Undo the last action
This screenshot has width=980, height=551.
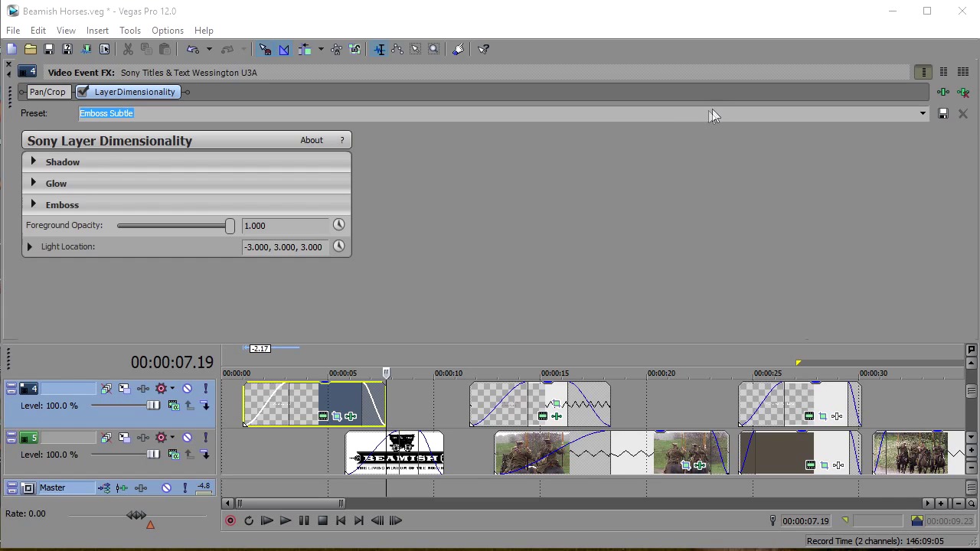(194, 49)
